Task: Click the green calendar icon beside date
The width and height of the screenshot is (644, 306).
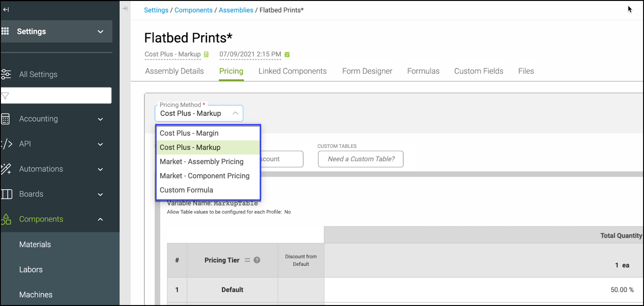Action: 287,54
